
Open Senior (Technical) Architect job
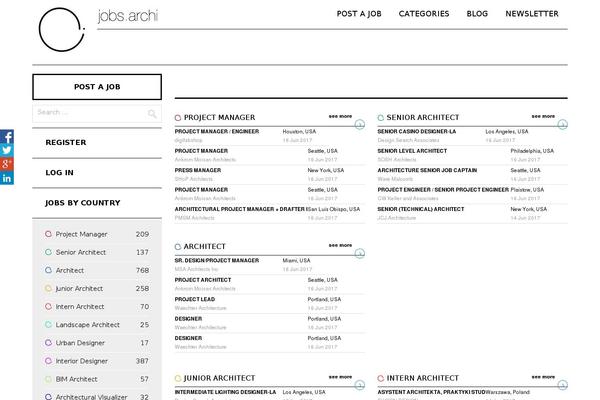[421, 209]
